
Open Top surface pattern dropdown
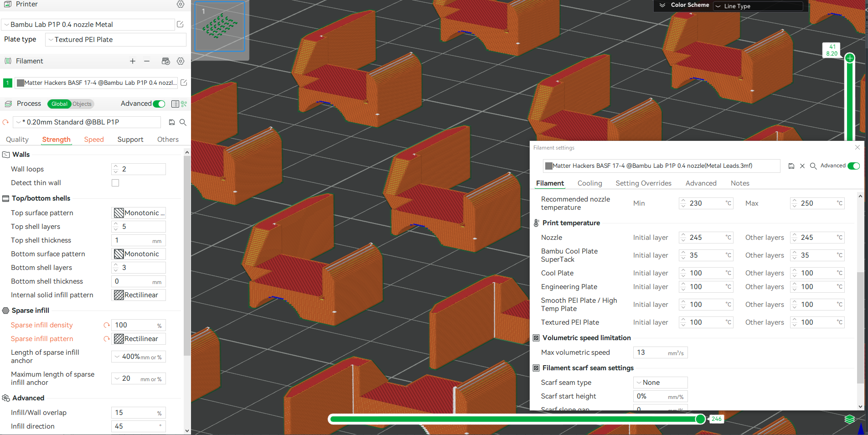(139, 213)
